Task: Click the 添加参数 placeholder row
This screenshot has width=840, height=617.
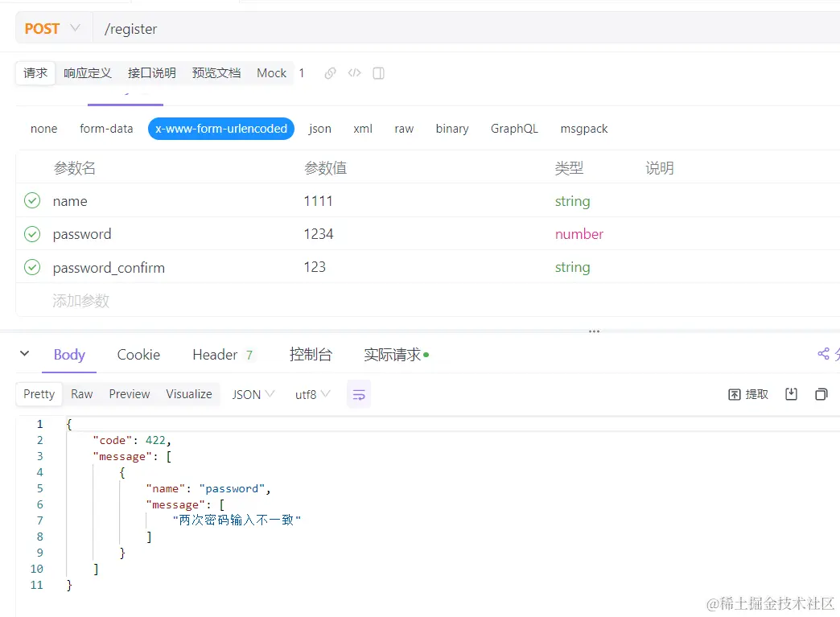Action: tap(81, 301)
